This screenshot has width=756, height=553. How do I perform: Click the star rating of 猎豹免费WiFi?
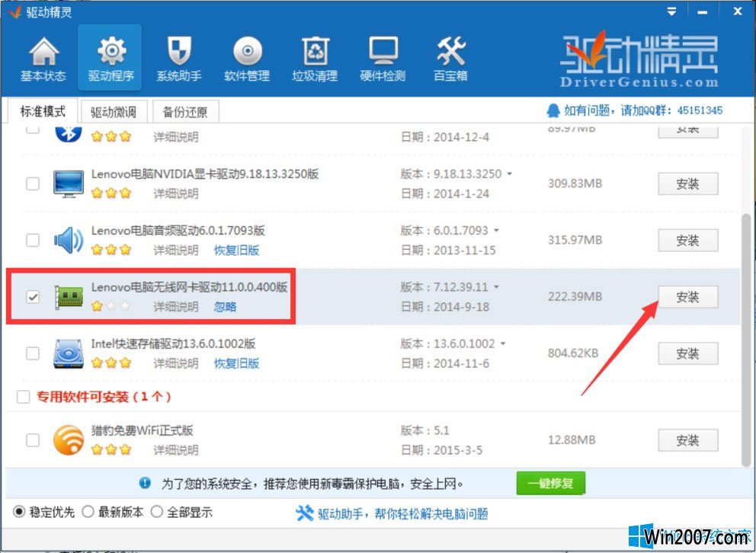point(111,449)
